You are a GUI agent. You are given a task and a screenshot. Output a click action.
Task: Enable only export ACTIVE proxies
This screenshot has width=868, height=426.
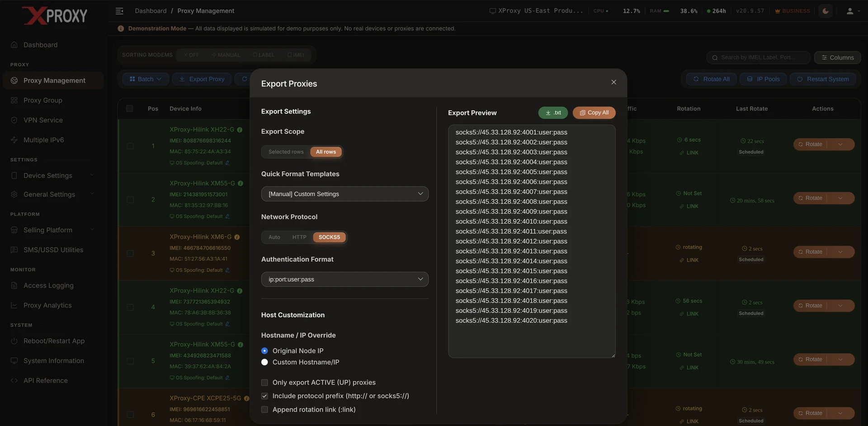(264, 383)
